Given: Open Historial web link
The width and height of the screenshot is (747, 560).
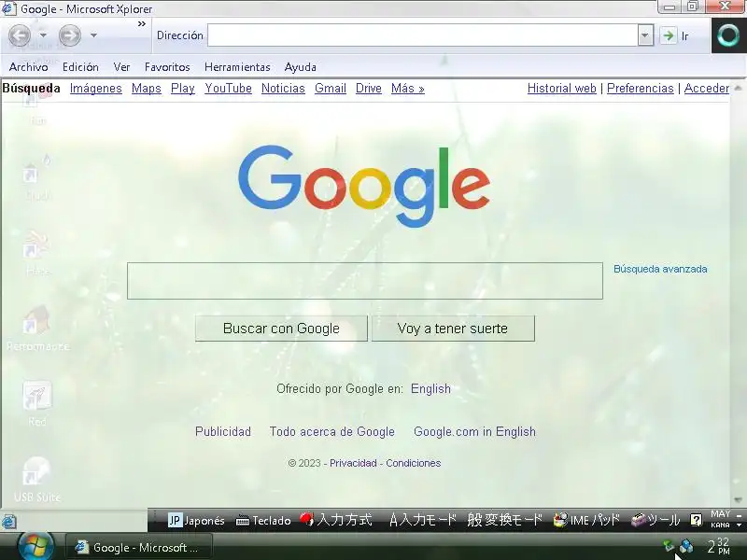Looking at the screenshot, I should tap(562, 89).
